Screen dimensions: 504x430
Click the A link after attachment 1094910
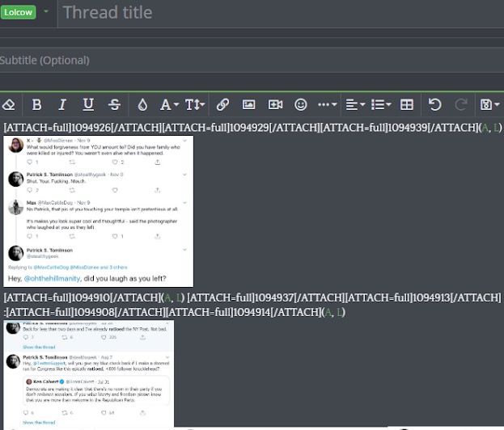(167, 297)
